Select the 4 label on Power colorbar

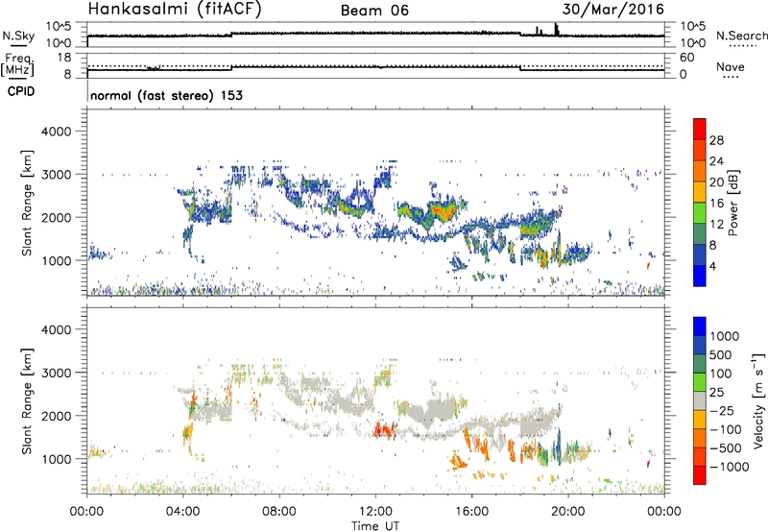(x=712, y=266)
